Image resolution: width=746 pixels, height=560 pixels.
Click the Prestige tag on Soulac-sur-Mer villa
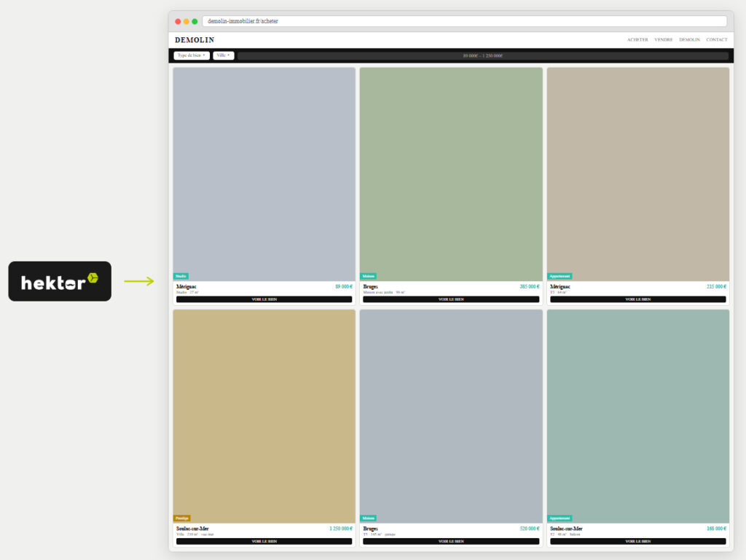182,518
